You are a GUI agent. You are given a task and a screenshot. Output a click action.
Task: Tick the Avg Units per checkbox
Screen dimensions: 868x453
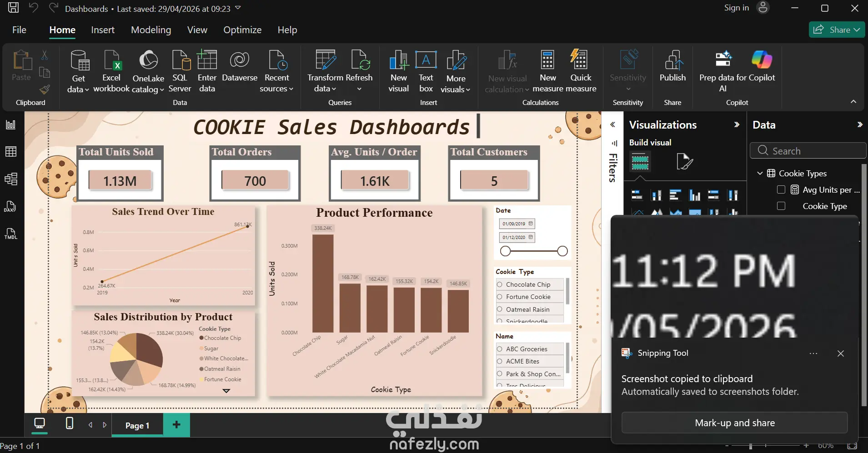tap(781, 189)
